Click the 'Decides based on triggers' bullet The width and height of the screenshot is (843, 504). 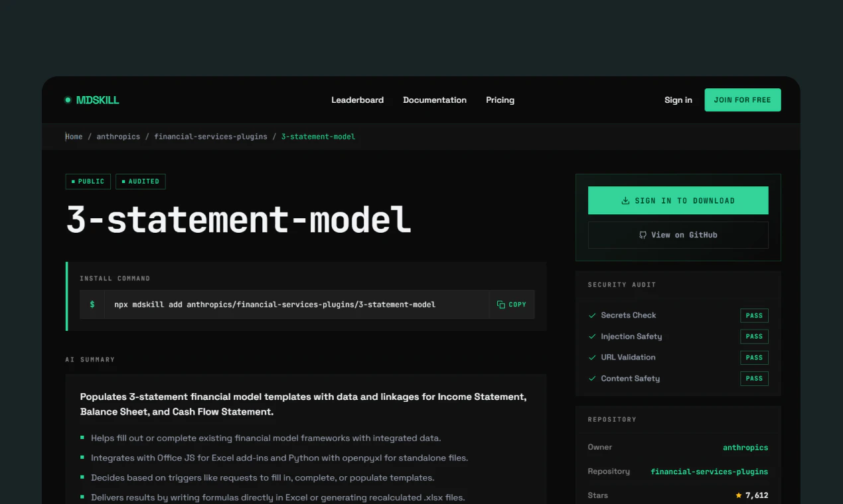262,477
